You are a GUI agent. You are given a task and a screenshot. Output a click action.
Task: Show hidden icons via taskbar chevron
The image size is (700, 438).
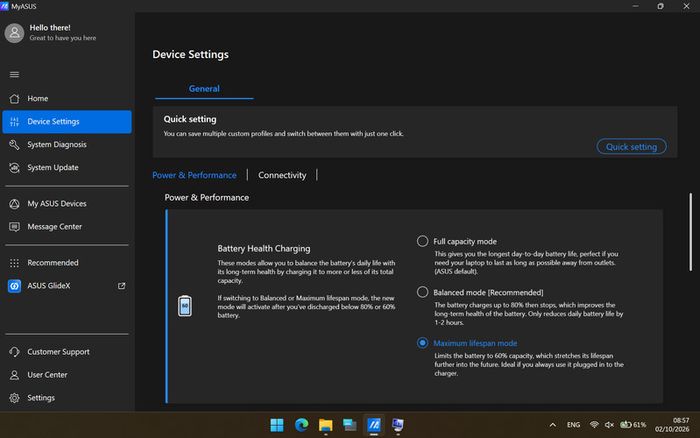coord(553,425)
